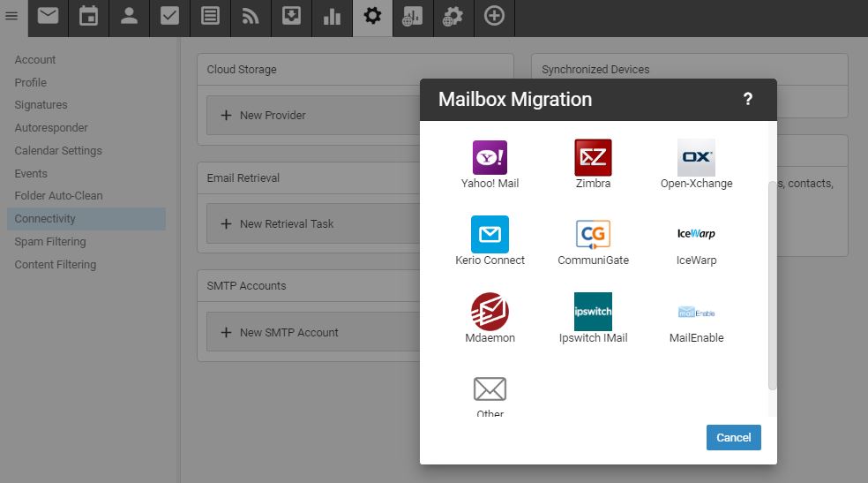Screen dimensions: 868x483
Task: Choose CommuniGate migration source
Action: coord(593,242)
